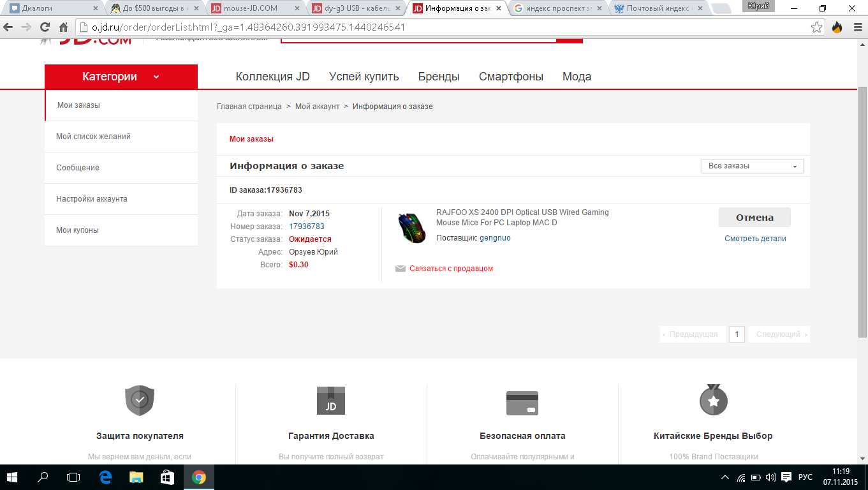Launch Microsoft Edge from taskbar
The width and height of the screenshot is (868, 490).
pos(106,477)
